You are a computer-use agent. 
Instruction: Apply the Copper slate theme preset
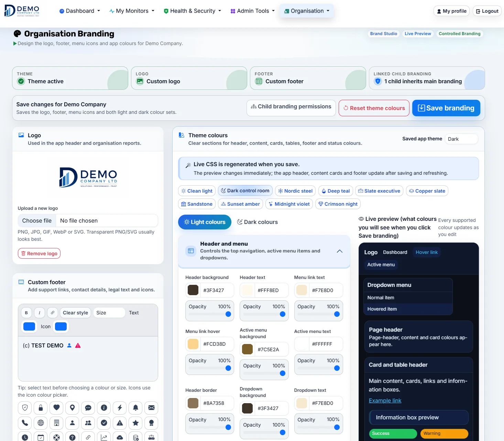(427, 191)
